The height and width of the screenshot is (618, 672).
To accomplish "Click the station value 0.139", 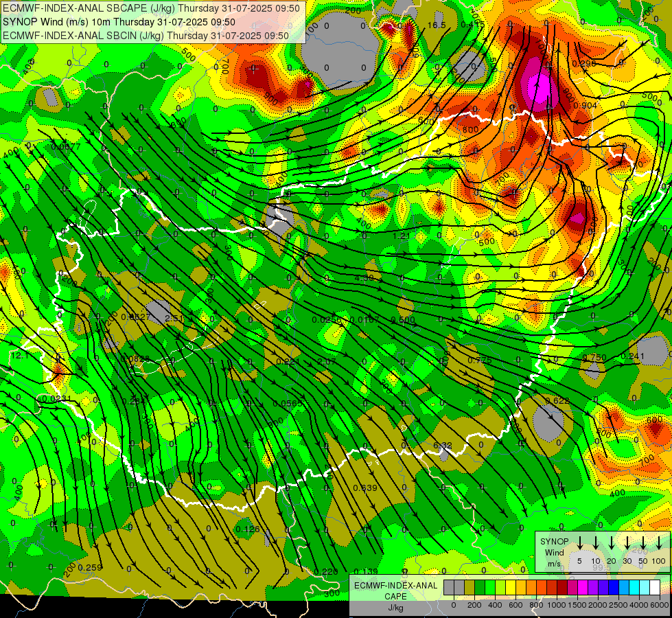I will tap(367, 571).
